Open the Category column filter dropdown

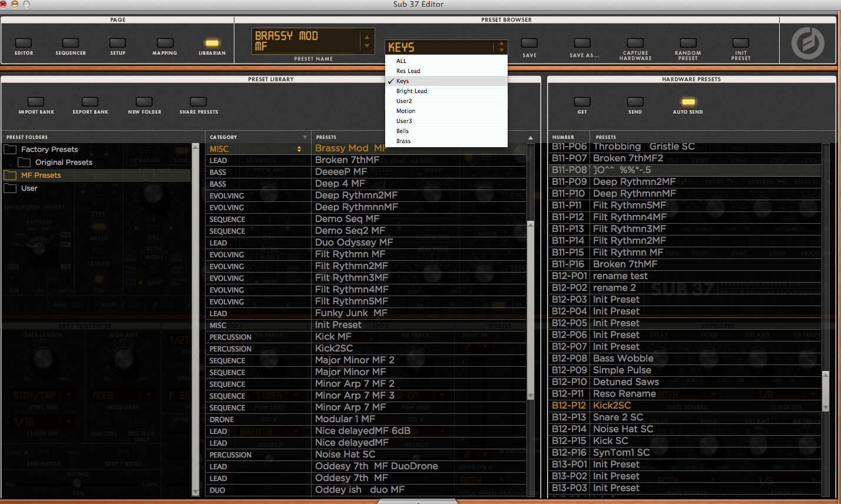click(304, 137)
